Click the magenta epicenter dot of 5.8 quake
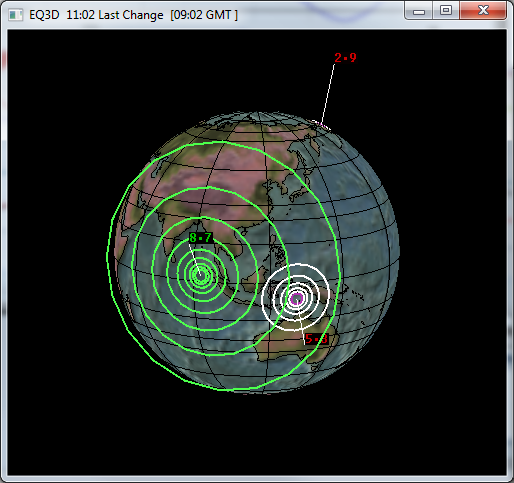The width and height of the screenshot is (514, 483). point(296,298)
